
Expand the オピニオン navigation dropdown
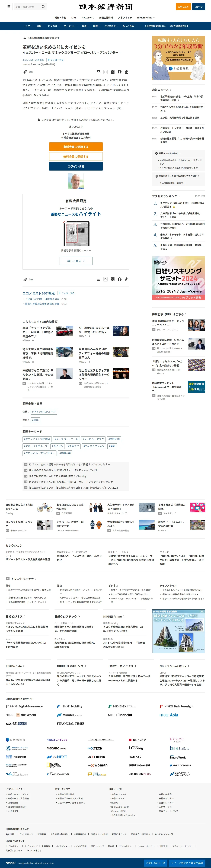112,26
